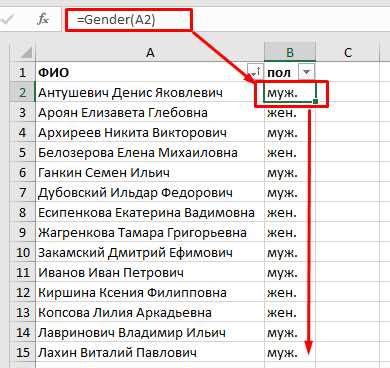
Task: Select cell Ганкин Семен Ильич
Action: (x=150, y=172)
